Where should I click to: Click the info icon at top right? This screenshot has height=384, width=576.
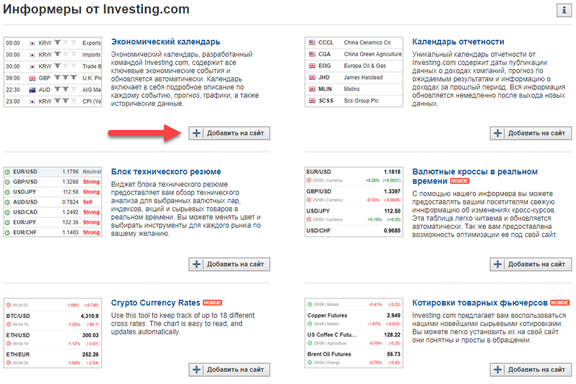click(564, 10)
